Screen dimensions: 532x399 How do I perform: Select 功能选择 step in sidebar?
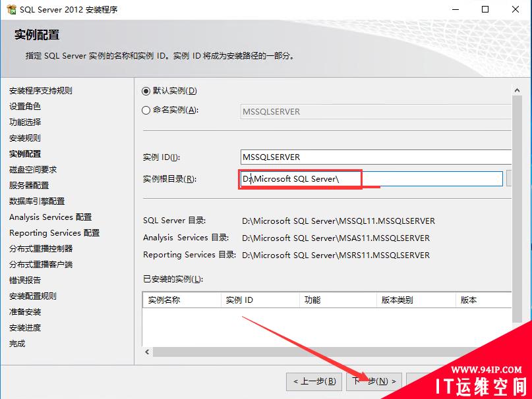(x=25, y=122)
